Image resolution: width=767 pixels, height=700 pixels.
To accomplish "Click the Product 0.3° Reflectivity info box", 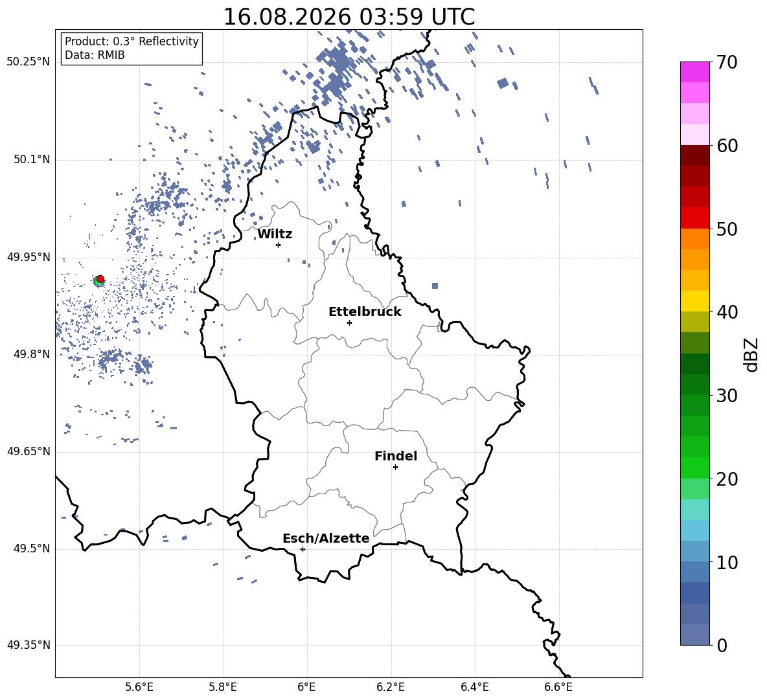I will [132, 48].
